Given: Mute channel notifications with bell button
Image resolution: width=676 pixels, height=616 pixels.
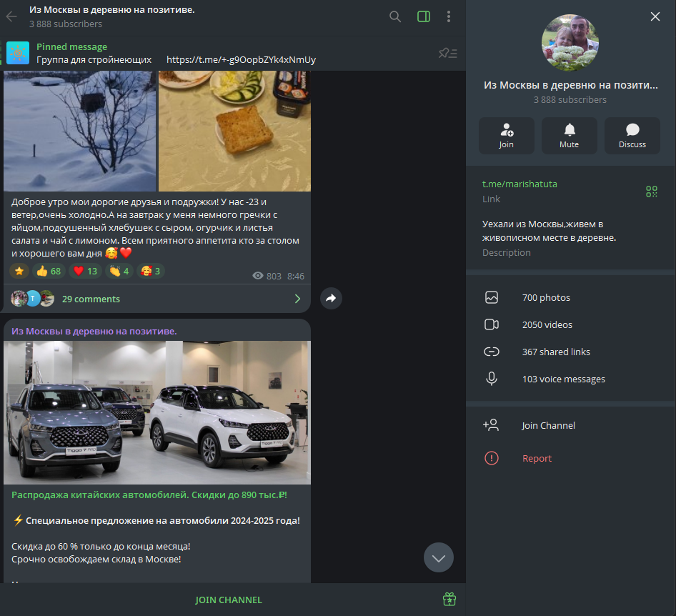Looking at the screenshot, I should pyautogui.click(x=570, y=136).
